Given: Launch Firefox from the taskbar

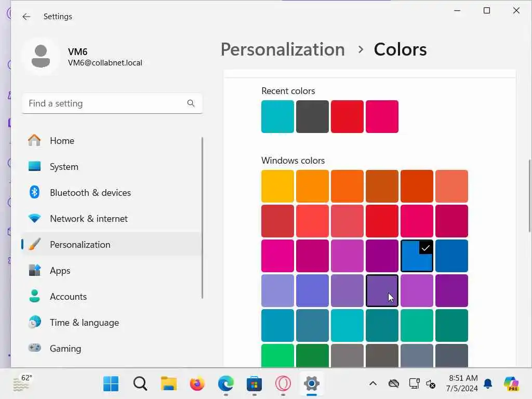Looking at the screenshot, I should coord(197,384).
